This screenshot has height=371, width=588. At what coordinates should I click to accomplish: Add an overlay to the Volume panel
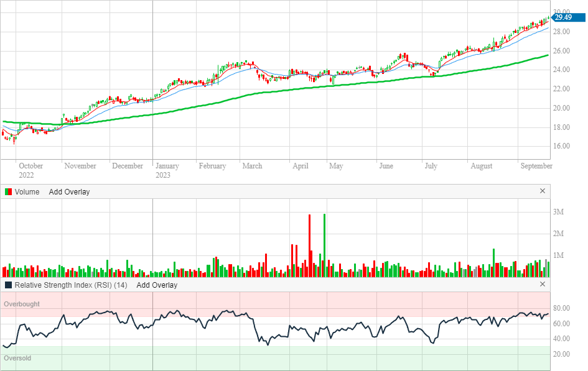pos(69,192)
